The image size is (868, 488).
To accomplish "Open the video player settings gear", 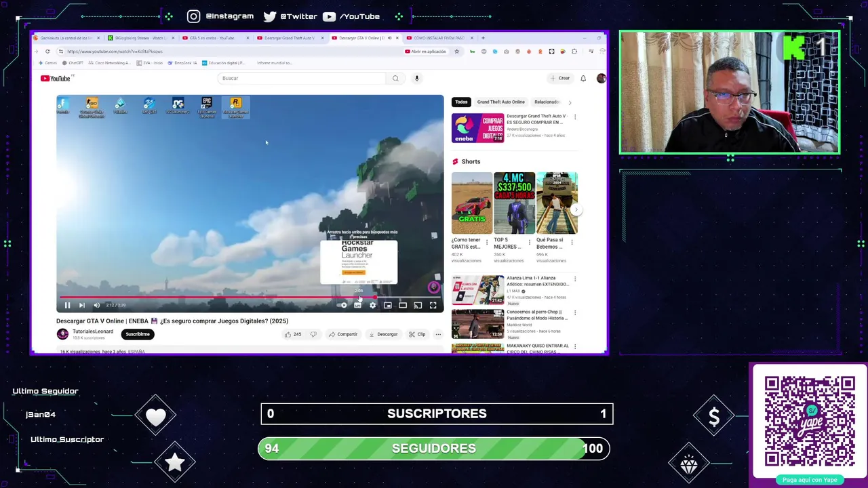I will tap(372, 306).
